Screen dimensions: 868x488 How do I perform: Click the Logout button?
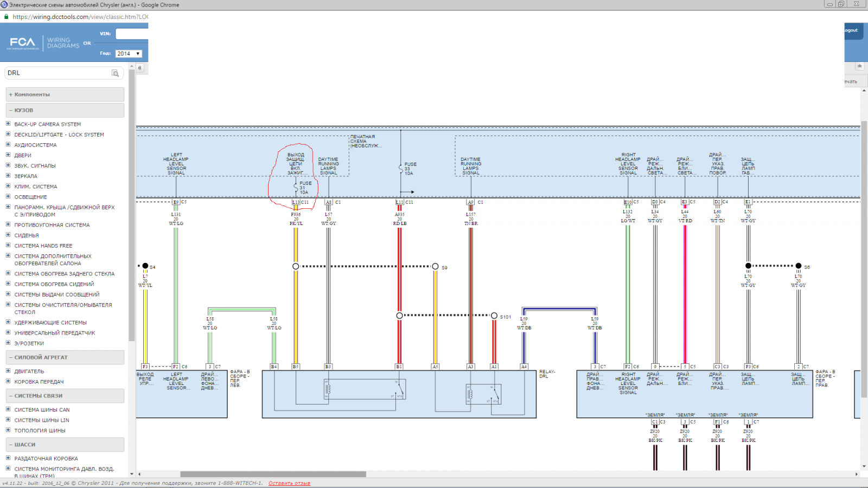(851, 30)
